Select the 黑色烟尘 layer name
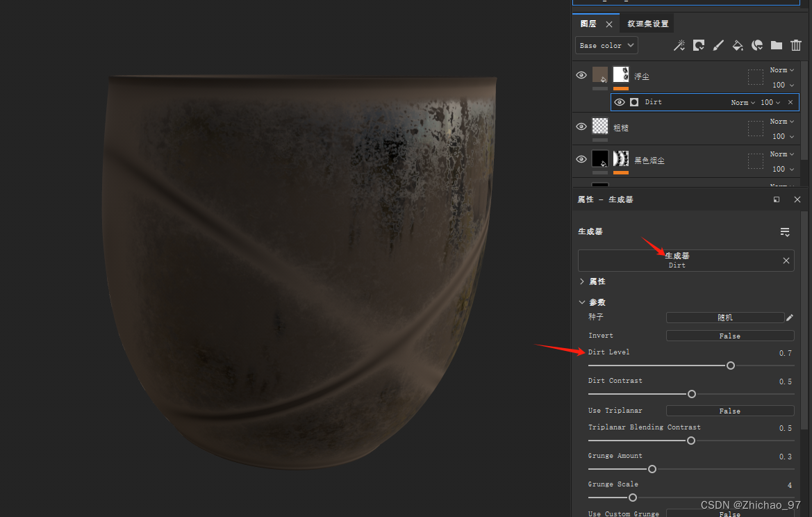Viewport: 812px width, 517px height. [649, 161]
